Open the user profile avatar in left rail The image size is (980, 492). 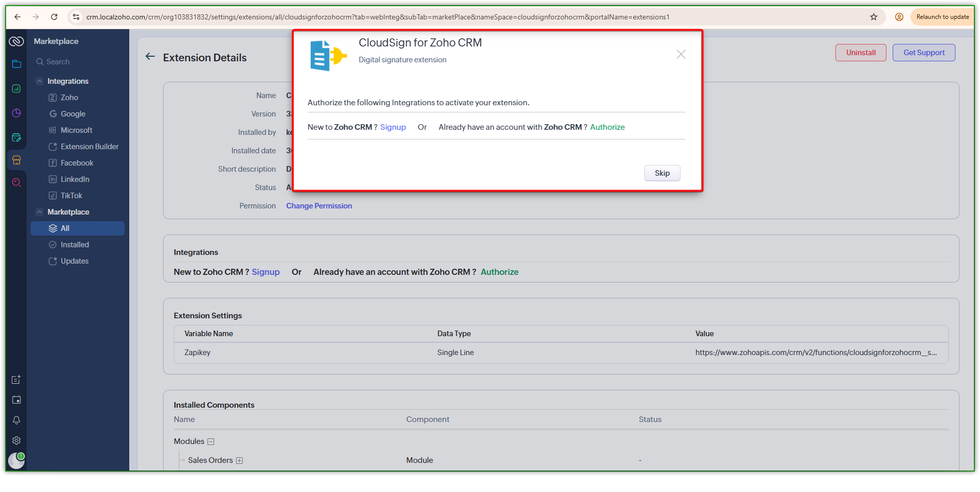(16, 460)
